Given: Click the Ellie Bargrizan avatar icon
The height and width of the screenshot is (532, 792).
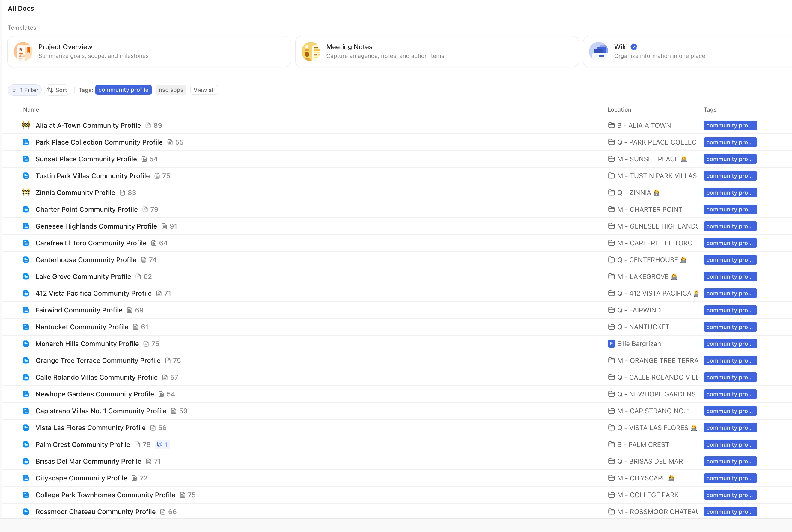Looking at the screenshot, I should 611,344.
